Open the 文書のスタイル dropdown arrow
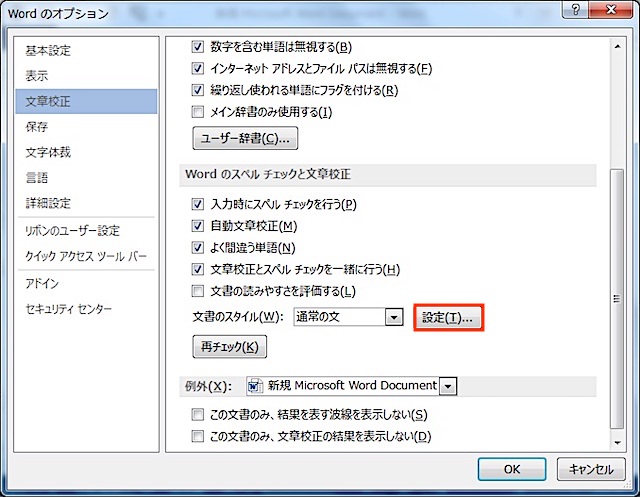The width and height of the screenshot is (640, 497). pyautogui.click(x=393, y=318)
